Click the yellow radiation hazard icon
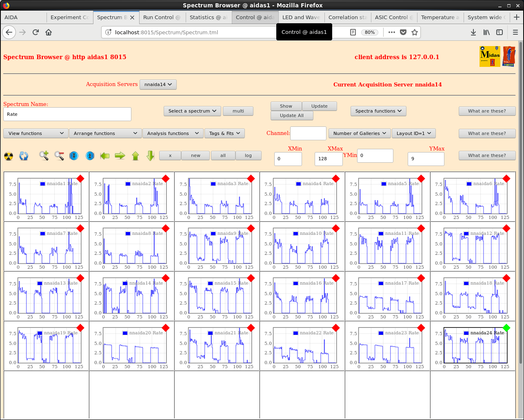Image resolution: width=524 pixels, height=420 pixels. tap(9, 156)
